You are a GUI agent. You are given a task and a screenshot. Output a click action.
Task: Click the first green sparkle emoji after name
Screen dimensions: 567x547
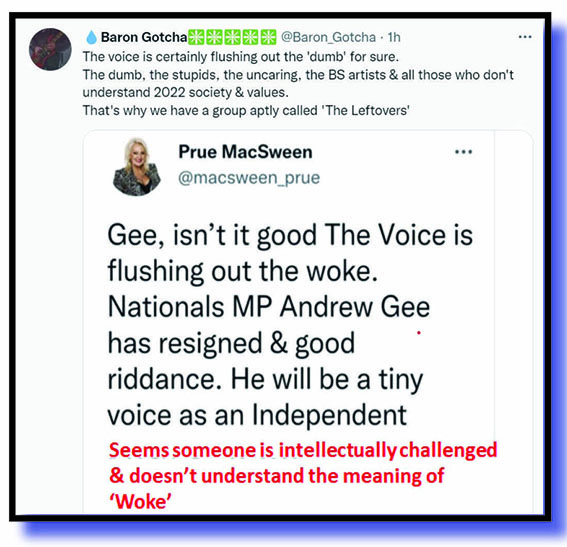pyautogui.click(x=196, y=37)
